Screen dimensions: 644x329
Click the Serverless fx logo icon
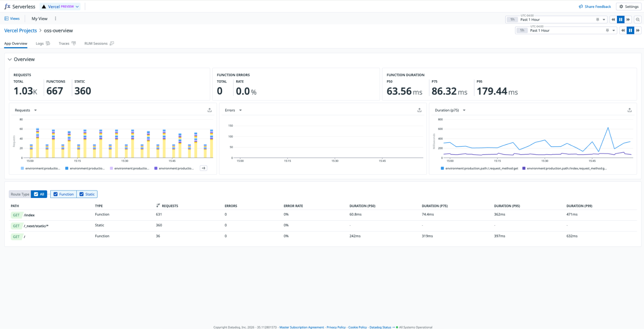point(7,6)
